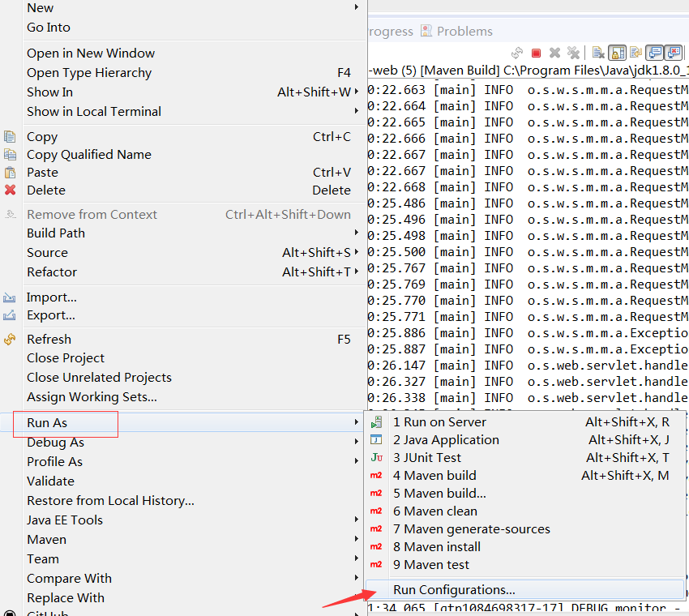Open Run Configurations... from the submenu
The height and width of the screenshot is (616, 689).
tap(524, 589)
